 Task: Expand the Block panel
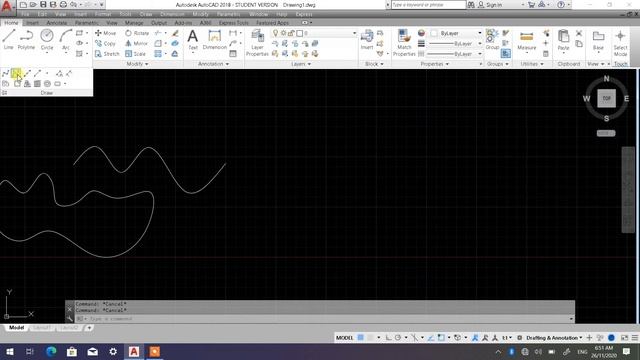pos(374,64)
